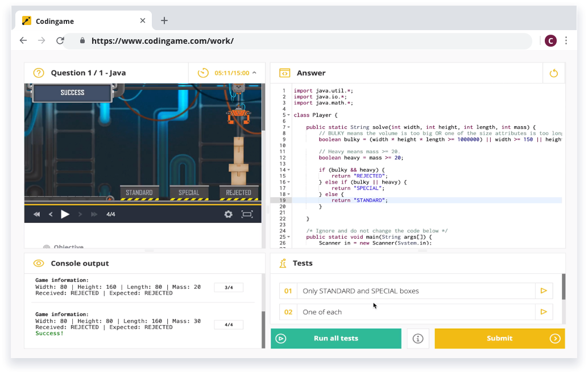This screenshot has height=374, width=588.
Task: Open a new browser tab
Action: tap(164, 21)
